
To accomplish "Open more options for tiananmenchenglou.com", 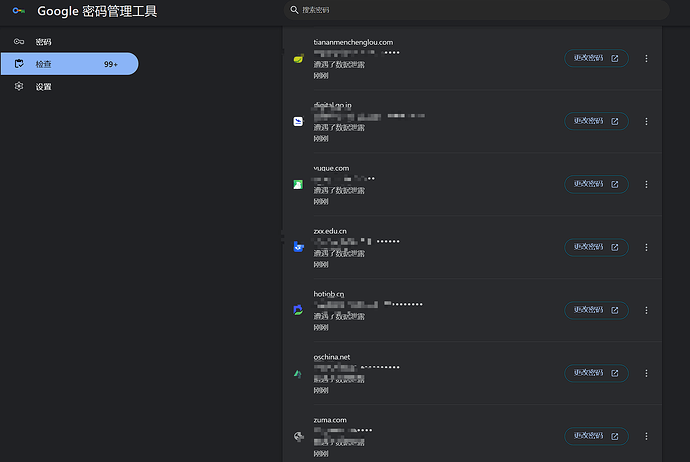I will click(x=646, y=59).
